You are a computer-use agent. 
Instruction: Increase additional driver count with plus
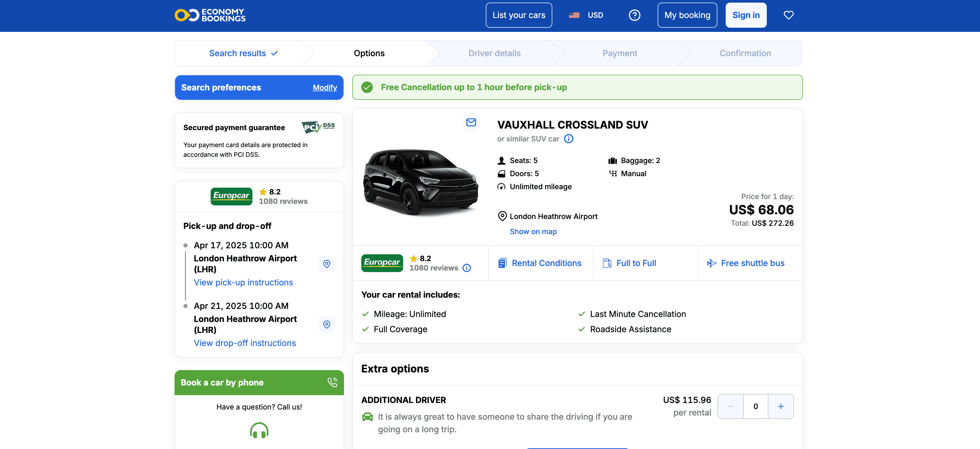781,406
